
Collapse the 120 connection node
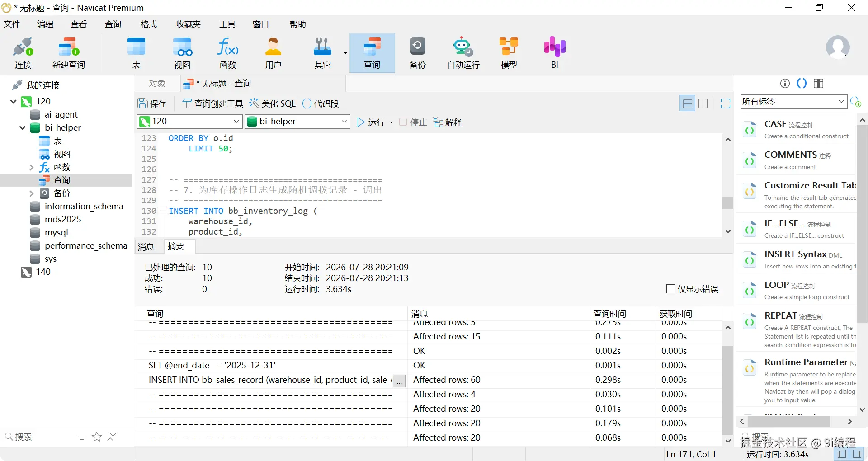pos(13,101)
